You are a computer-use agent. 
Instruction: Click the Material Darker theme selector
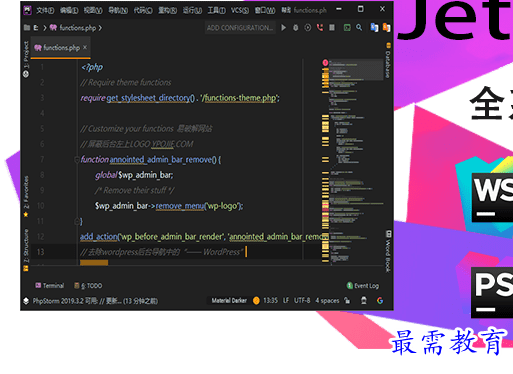coord(229,301)
